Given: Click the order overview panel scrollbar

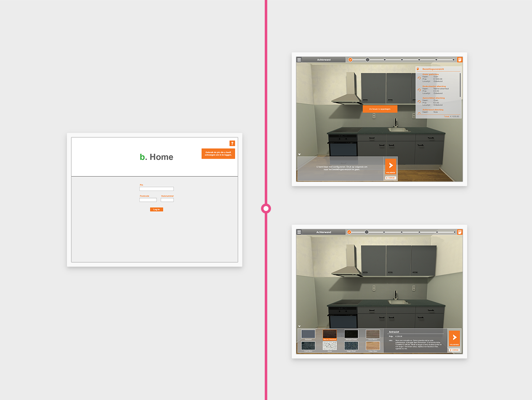Looking at the screenshot, I should coord(460,85).
